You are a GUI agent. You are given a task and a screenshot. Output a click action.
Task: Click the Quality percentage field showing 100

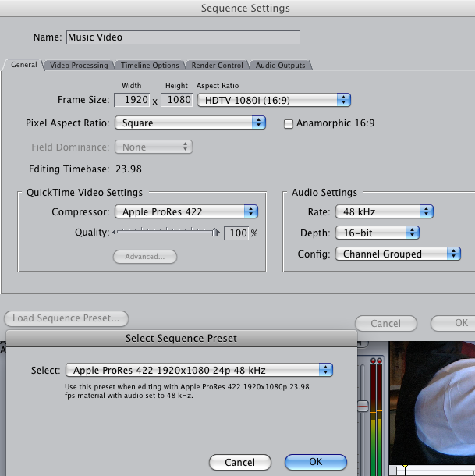click(236, 233)
